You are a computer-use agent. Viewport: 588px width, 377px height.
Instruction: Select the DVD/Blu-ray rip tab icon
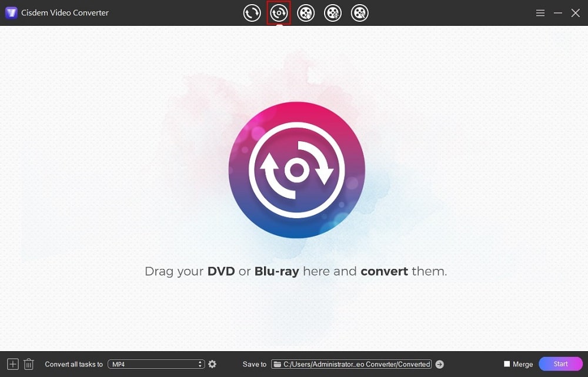point(279,13)
